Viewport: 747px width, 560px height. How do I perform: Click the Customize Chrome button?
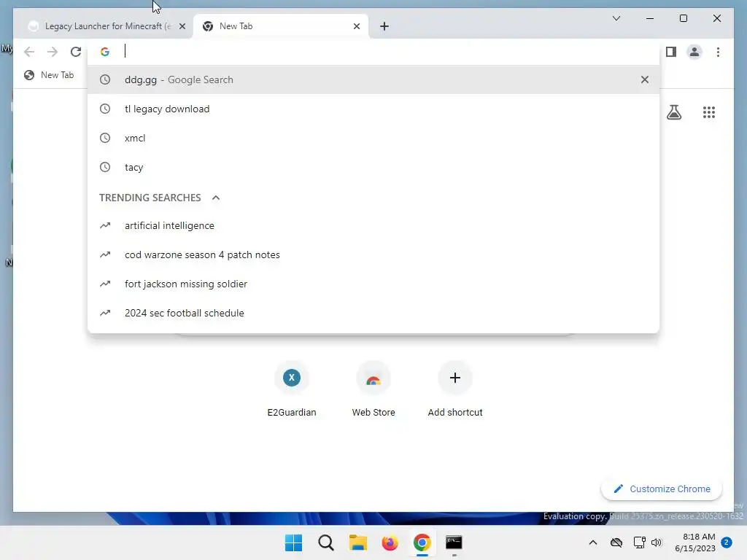[662, 489]
